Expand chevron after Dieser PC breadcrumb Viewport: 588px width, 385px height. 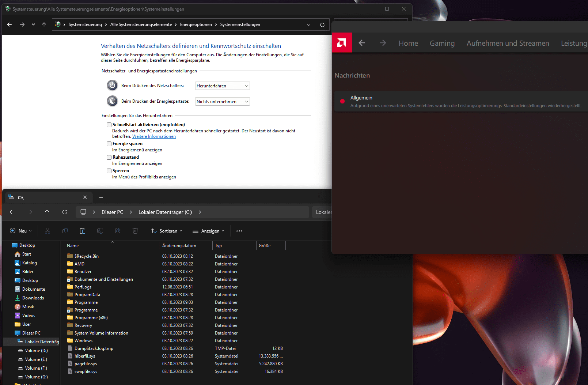click(131, 212)
